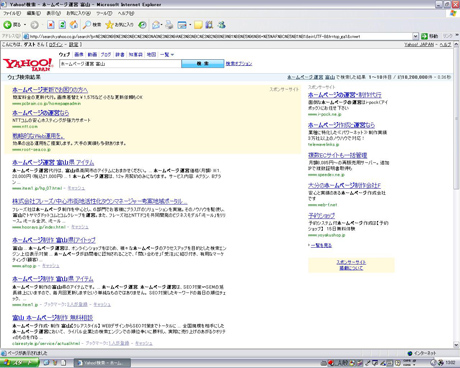Open the ファイル menu
This screenshot has height=368, width=460.
(x=12, y=13)
